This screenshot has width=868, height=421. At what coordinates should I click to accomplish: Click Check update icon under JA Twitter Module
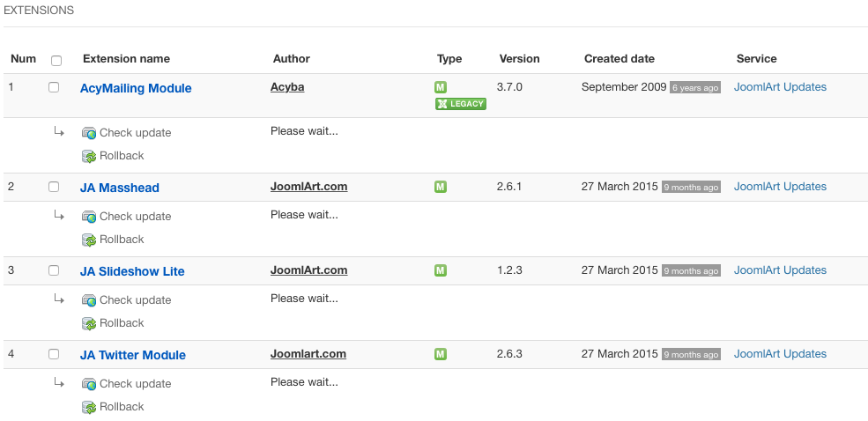89,384
